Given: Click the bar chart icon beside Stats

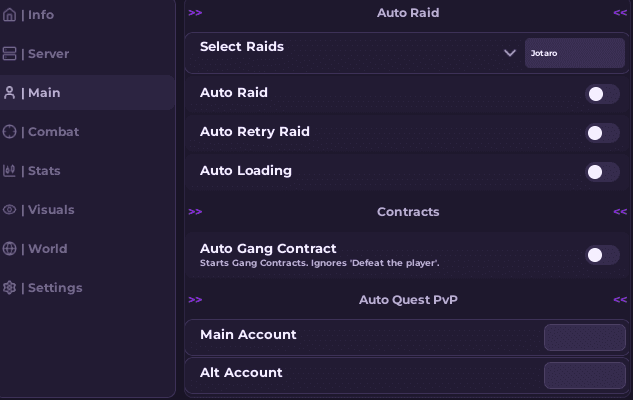Looking at the screenshot, I should (10, 171).
